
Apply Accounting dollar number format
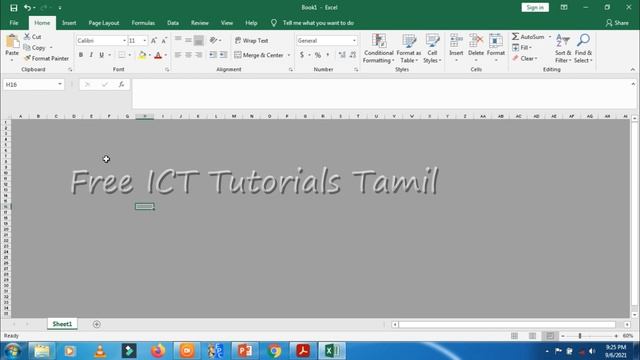302,55
